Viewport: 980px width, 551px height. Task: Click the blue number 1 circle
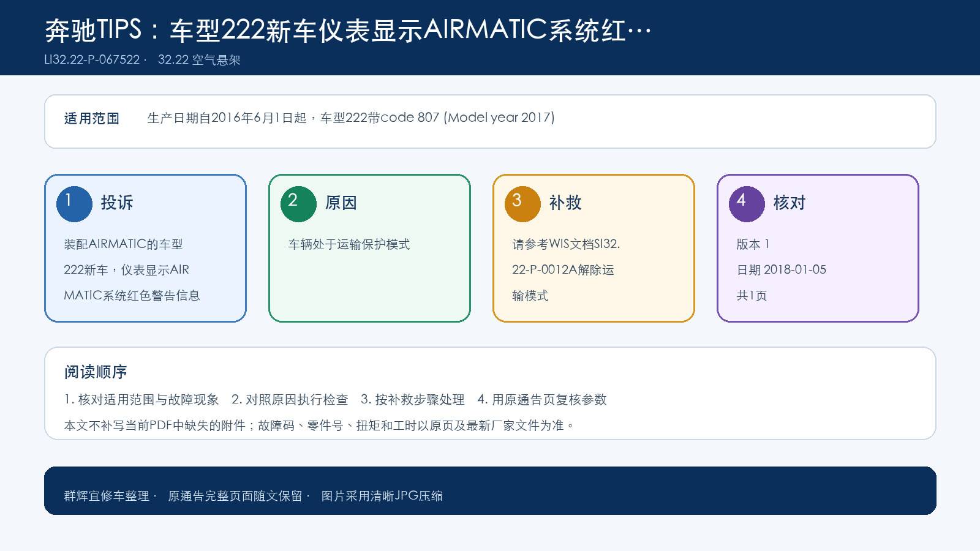click(74, 204)
